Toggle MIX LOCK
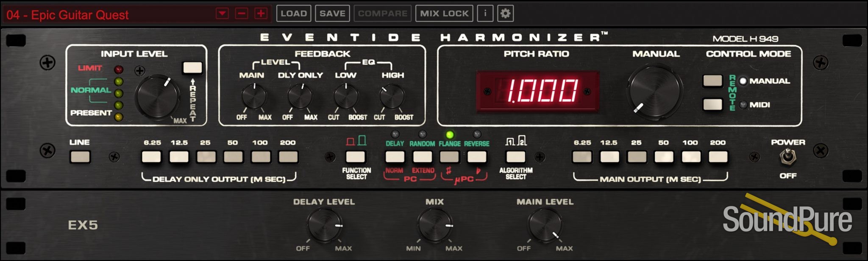This screenshot has width=868, height=261. 444,14
